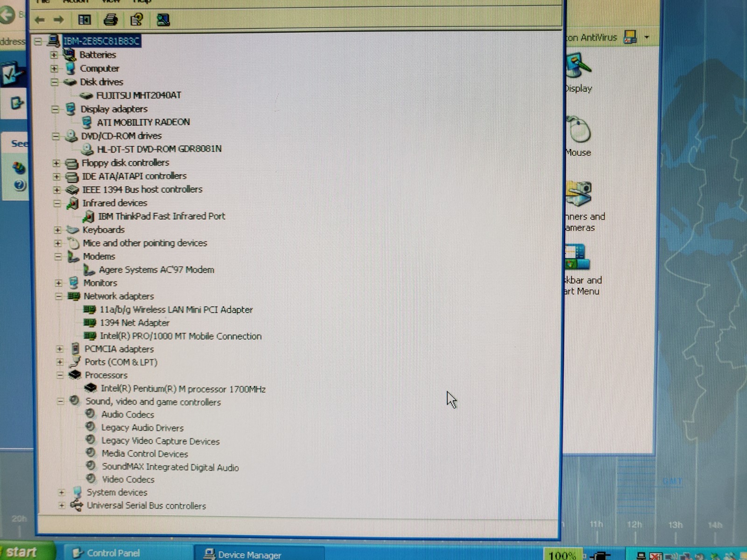
Task: Click the Modems category icon
Action: 73,256
